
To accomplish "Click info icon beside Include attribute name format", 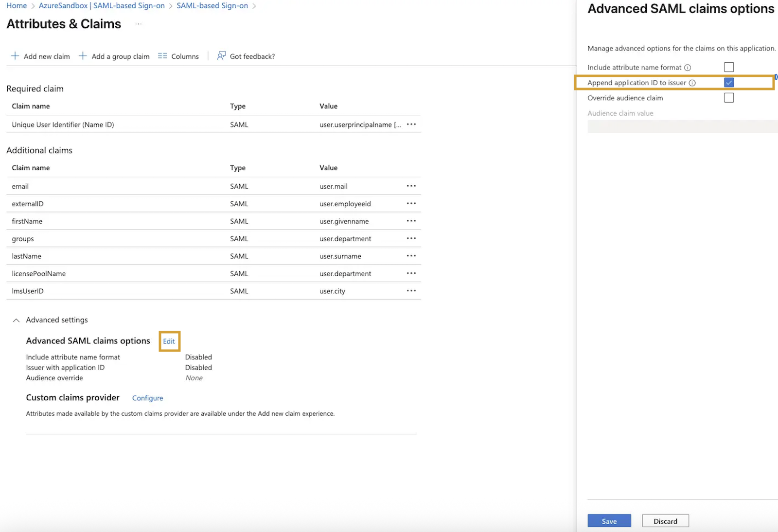I will pos(688,68).
